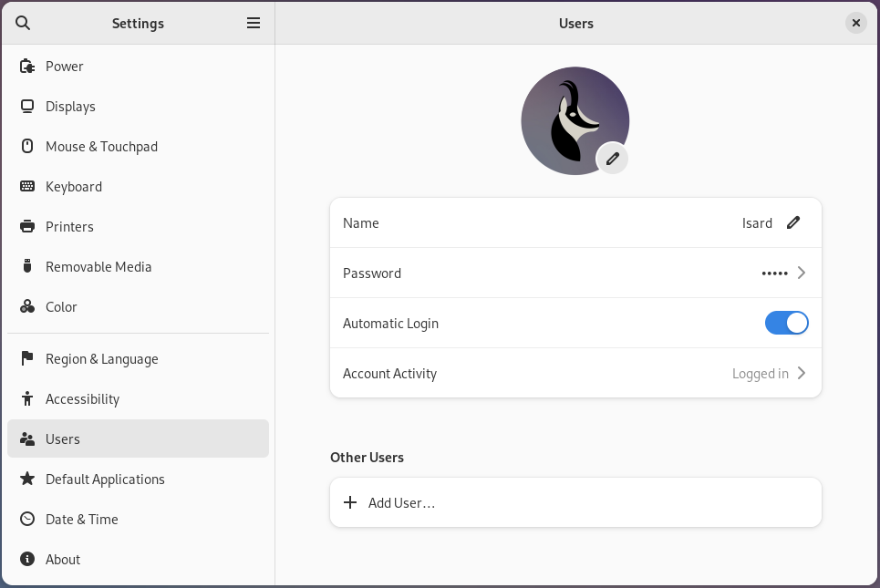Image resolution: width=880 pixels, height=588 pixels.
Task: Open the Displays settings panel
Action: point(70,107)
